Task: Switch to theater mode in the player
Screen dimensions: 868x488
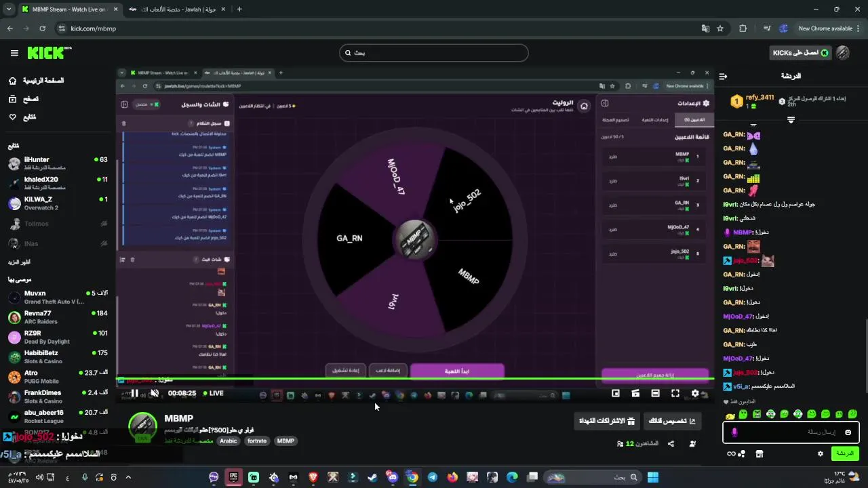Action: (x=655, y=393)
